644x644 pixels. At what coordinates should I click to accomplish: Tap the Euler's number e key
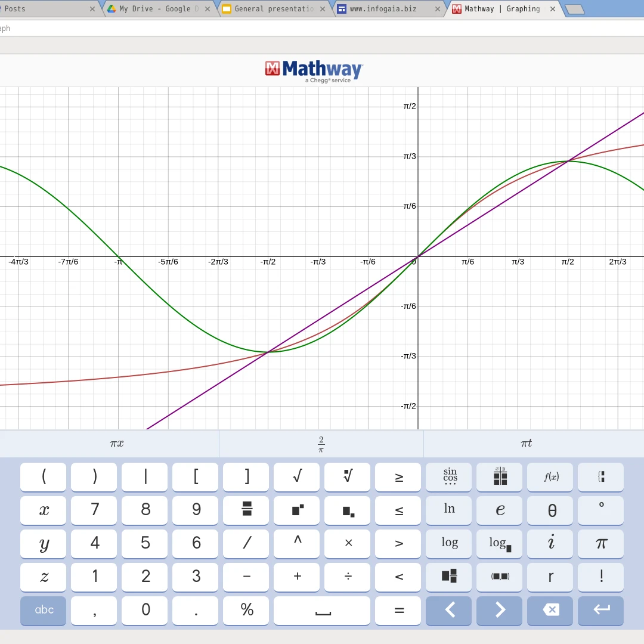click(x=500, y=510)
